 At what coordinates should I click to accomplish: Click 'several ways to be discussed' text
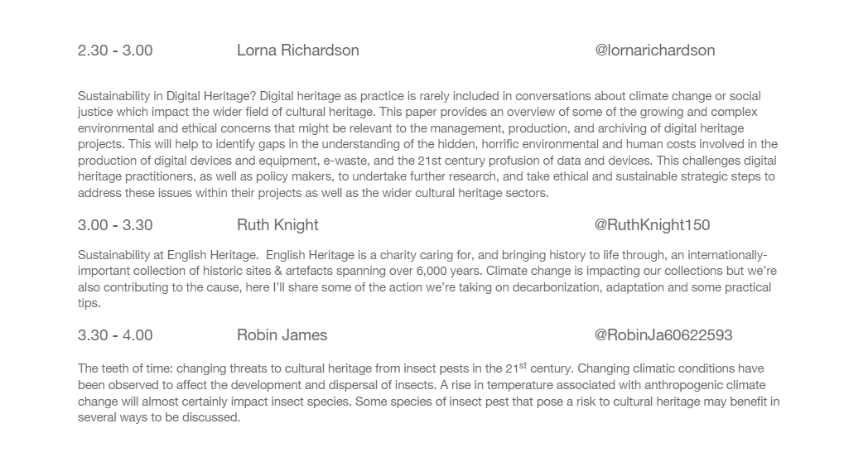159,418
